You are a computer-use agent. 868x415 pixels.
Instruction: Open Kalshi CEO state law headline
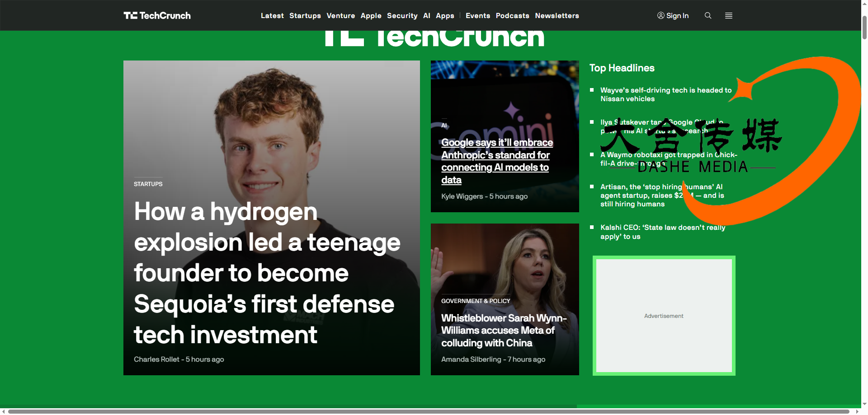point(663,232)
